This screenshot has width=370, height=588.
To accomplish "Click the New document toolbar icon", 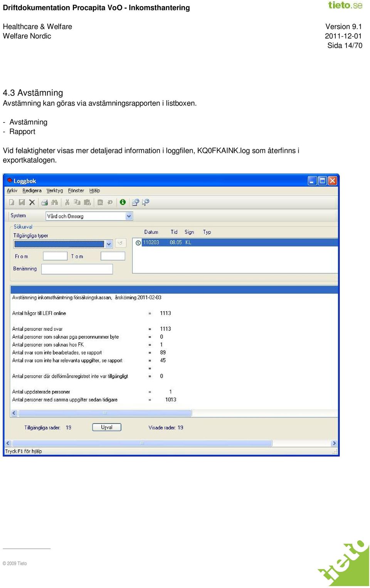I will click(x=12, y=202).
